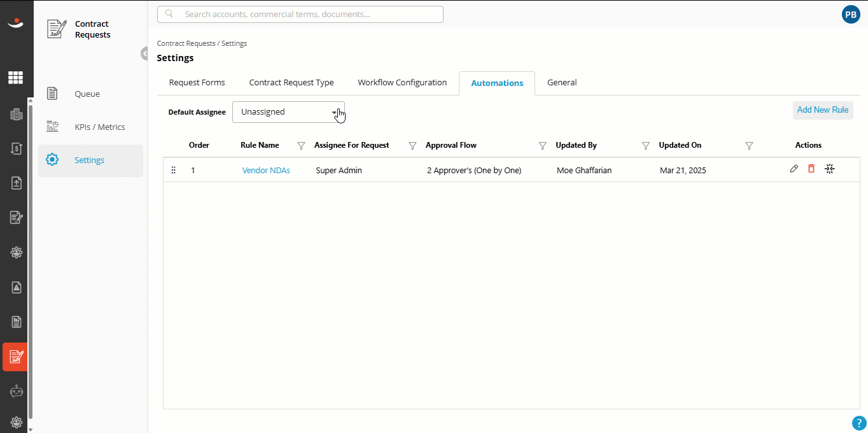Click the Add New Rule button
This screenshot has height=433, width=868.
(x=823, y=110)
